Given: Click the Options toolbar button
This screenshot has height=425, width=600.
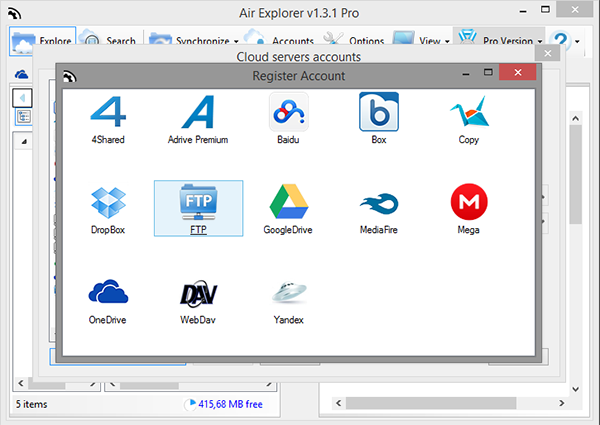Looking at the screenshot, I should click(x=355, y=41).
